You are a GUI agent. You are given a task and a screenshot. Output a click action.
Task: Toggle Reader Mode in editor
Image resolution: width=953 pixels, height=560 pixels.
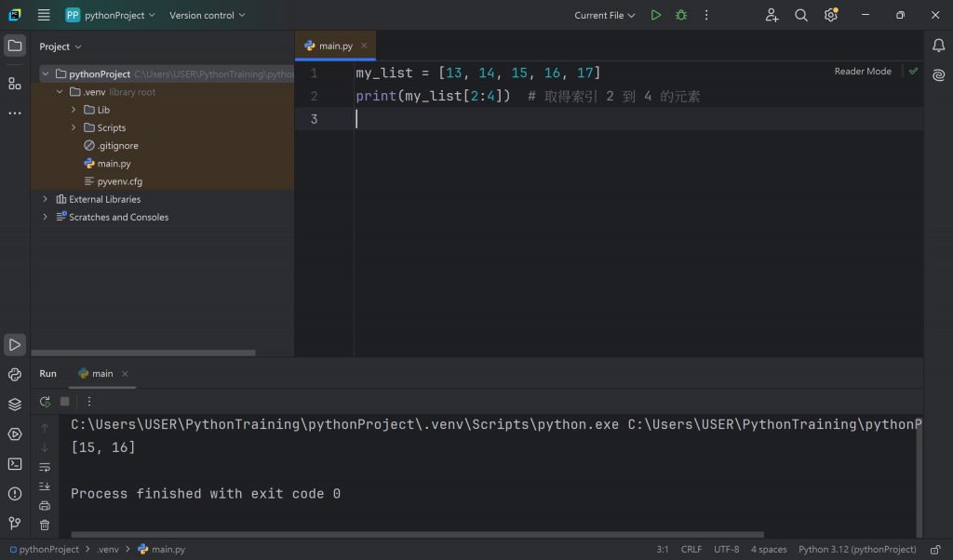click(863, 71)
